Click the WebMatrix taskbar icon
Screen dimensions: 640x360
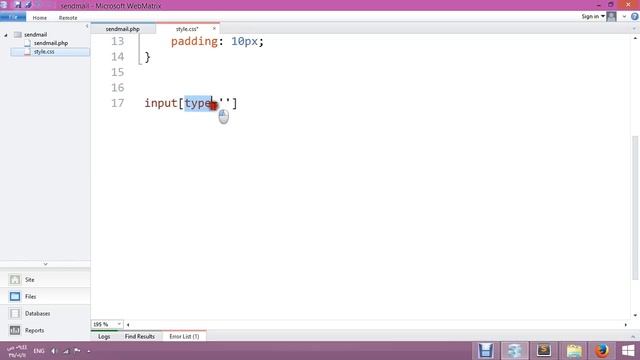[x=514, y=350]
